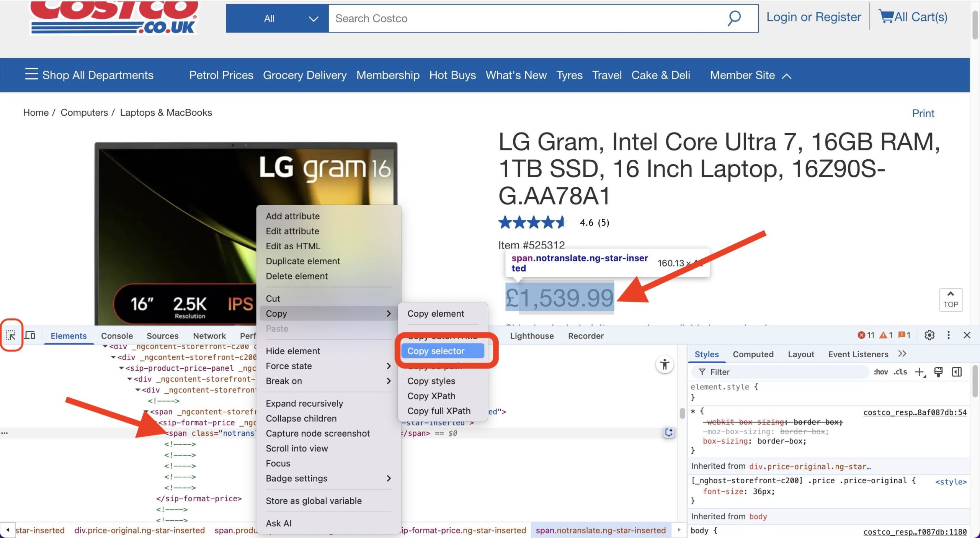Choose Copy XPath
This screenshot has width=980, height=538.
pos(443,396)
